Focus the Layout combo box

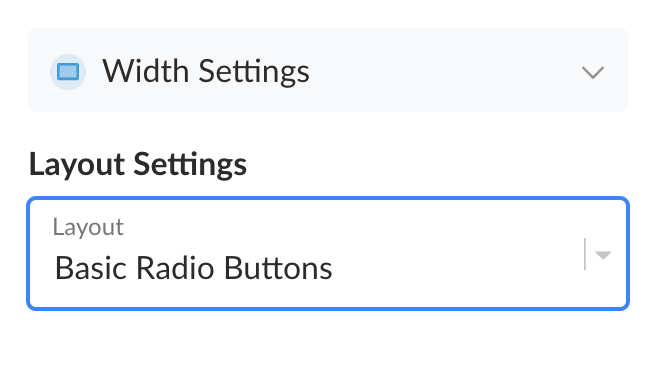click(x=328, y=253)
